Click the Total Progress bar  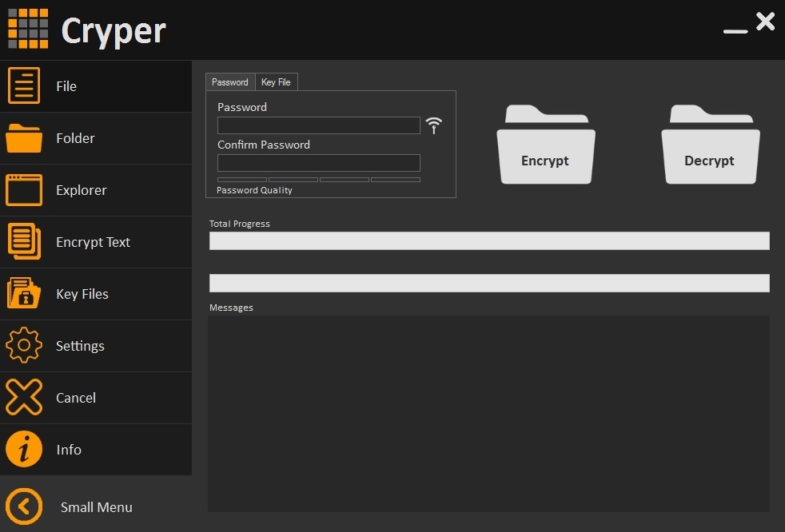point(489,240)
